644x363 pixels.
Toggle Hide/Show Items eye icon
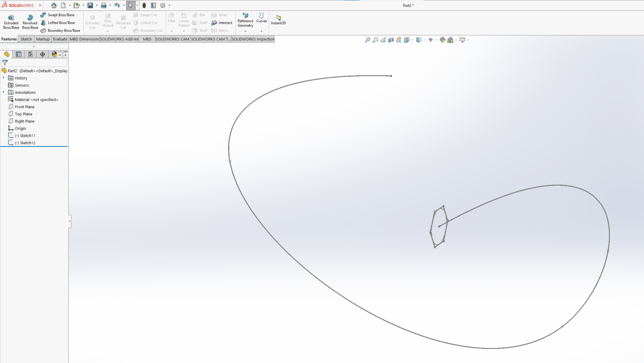pos(431,40)
